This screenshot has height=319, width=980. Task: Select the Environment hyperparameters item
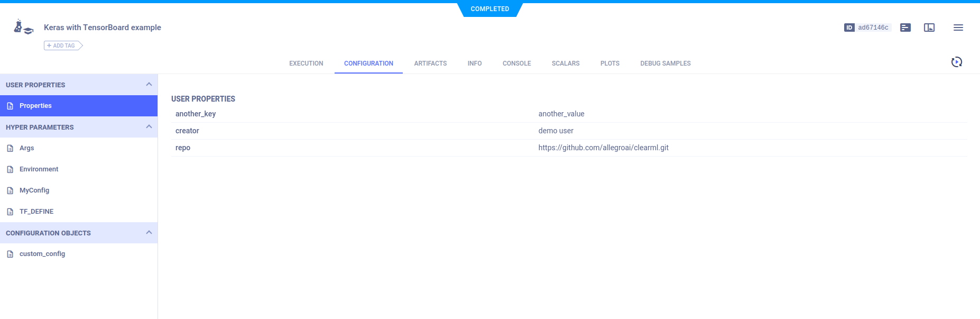click(x=39, y=169)
